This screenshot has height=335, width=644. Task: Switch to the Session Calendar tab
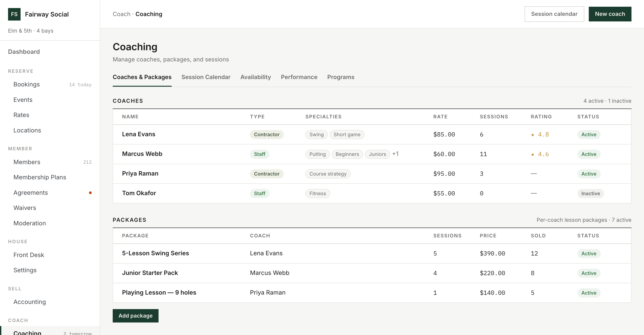tap(206, 77)
